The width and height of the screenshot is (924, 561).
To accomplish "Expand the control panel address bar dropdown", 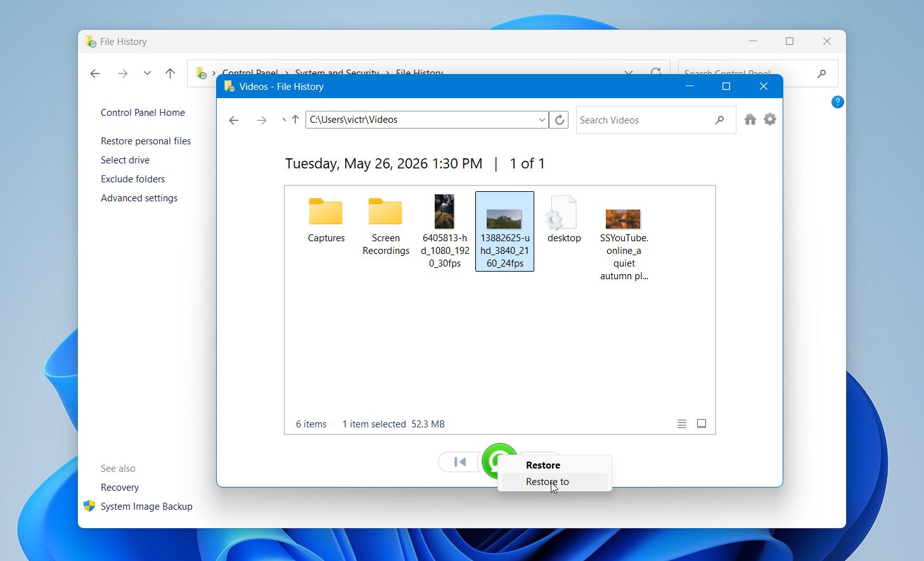I will coord(628,73).
